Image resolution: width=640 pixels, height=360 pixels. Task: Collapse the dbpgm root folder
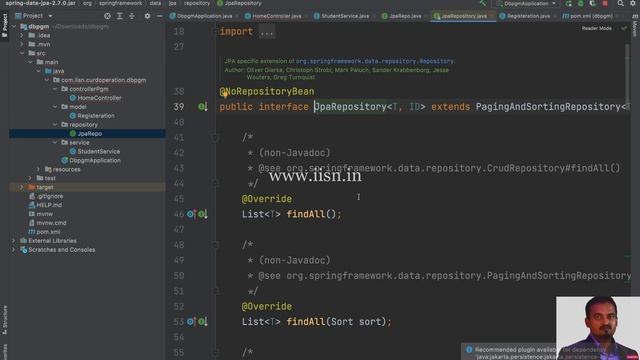pyautogui.click(x=14, y=27)
